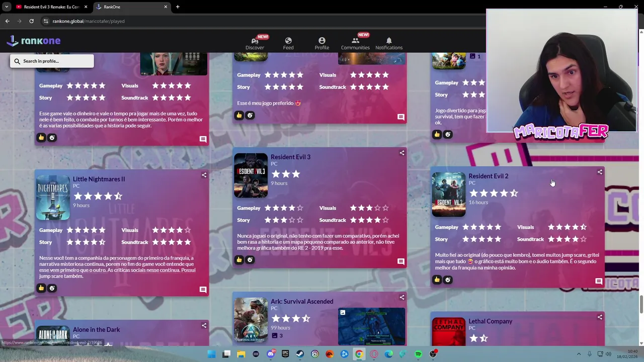
Task: Open the Ark: Survival Ascended title link
Action: tap(302, 301)
